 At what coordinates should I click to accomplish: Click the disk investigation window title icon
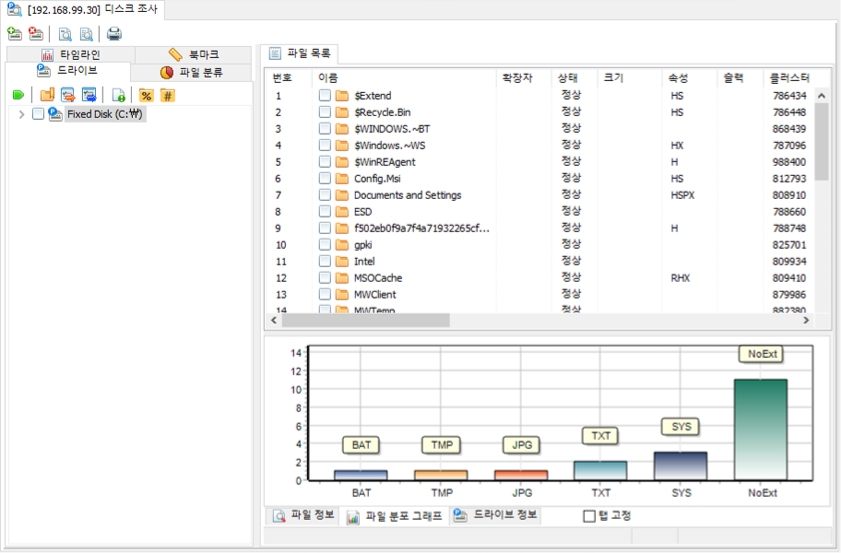pos(14,9)
